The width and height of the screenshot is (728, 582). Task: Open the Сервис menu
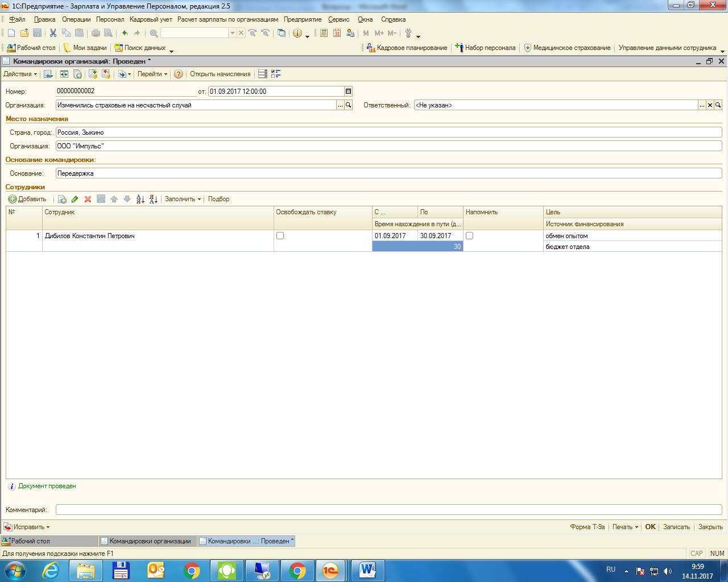tap(339, 19)
